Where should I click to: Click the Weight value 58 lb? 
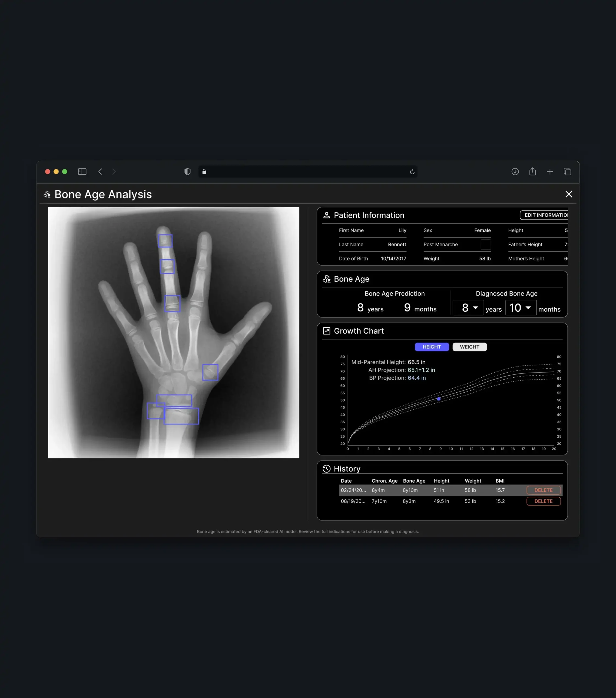(485, 258)
